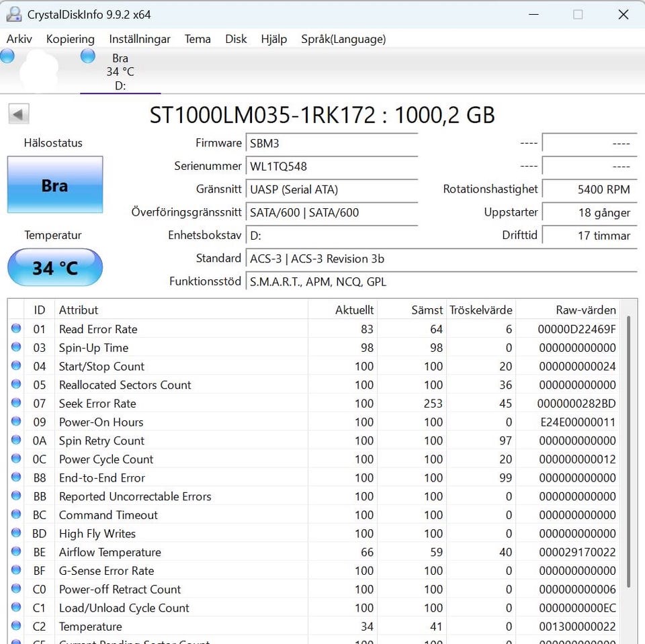Image resolution: width=645 pixels, height=644 pixels.
Task: Click status orb for End-to-End Error
Action: coord(16,477)
